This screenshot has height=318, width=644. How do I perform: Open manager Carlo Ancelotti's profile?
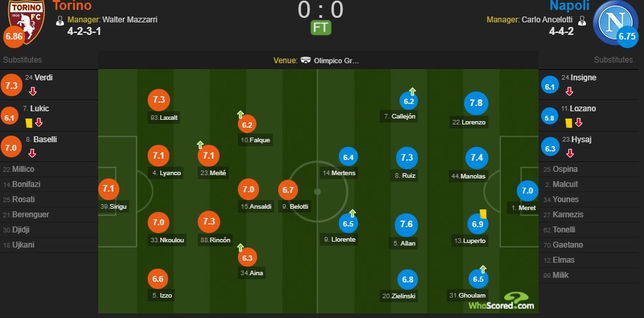[x=548, y=20]
